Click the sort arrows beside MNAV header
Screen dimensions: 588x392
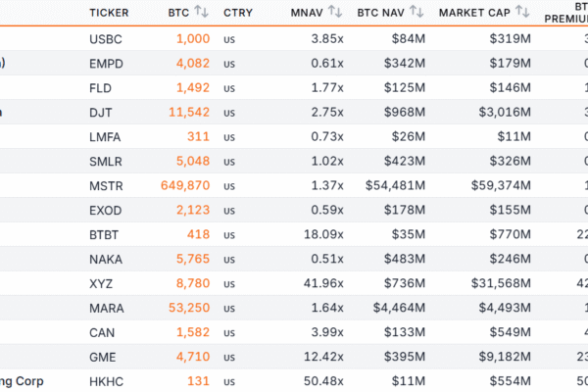pyautogui.click(x=334, y=13)
